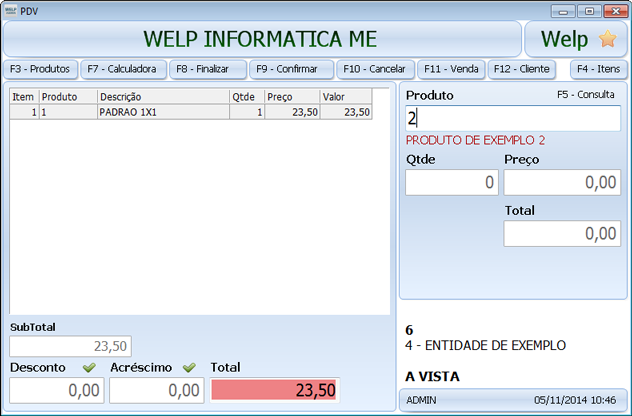Click the Welp logo panel
This screenshot has height=416, width=632.
576,39
